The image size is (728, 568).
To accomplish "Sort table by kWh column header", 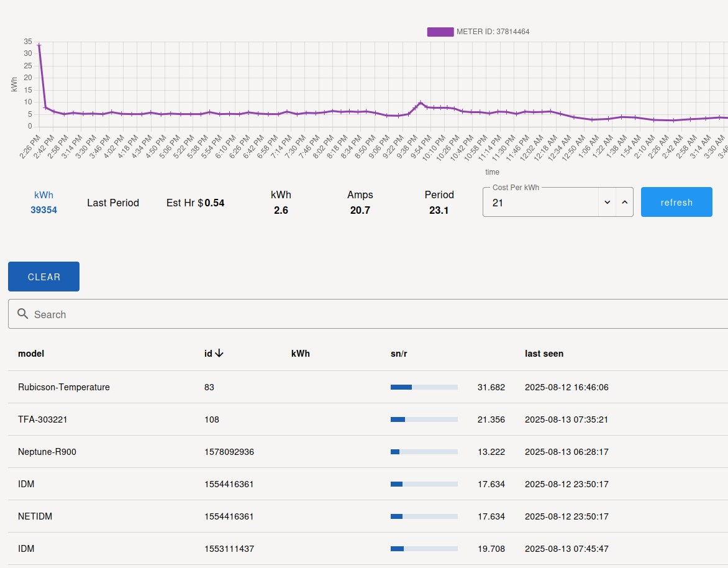I will 301,354.
